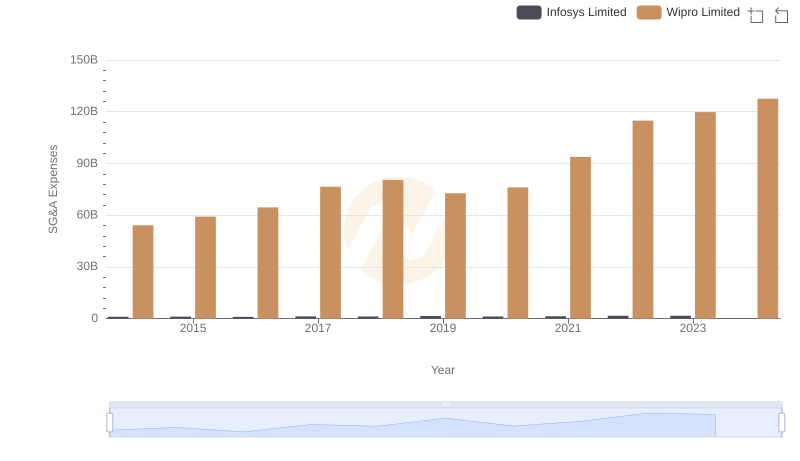The height and width of the screenshot is (461, 800).
Task: Click Wipro bar for year 2020
Action: click(518, 253)
